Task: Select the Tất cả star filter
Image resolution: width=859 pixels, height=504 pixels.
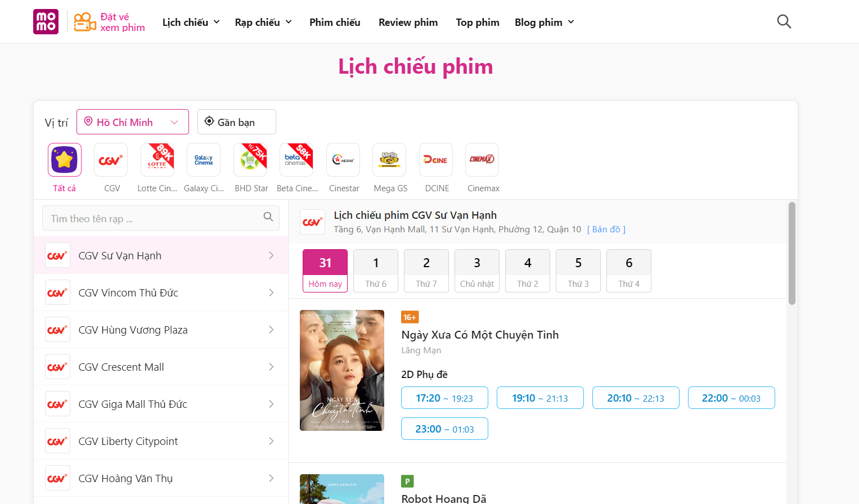Action: click(65, 160)
